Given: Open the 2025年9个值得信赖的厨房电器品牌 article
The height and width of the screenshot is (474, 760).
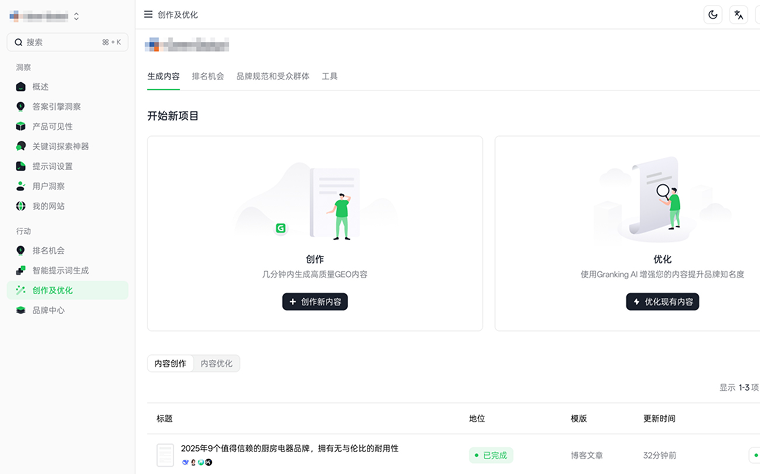Looking at the screenshot, I should coord(289,448).
